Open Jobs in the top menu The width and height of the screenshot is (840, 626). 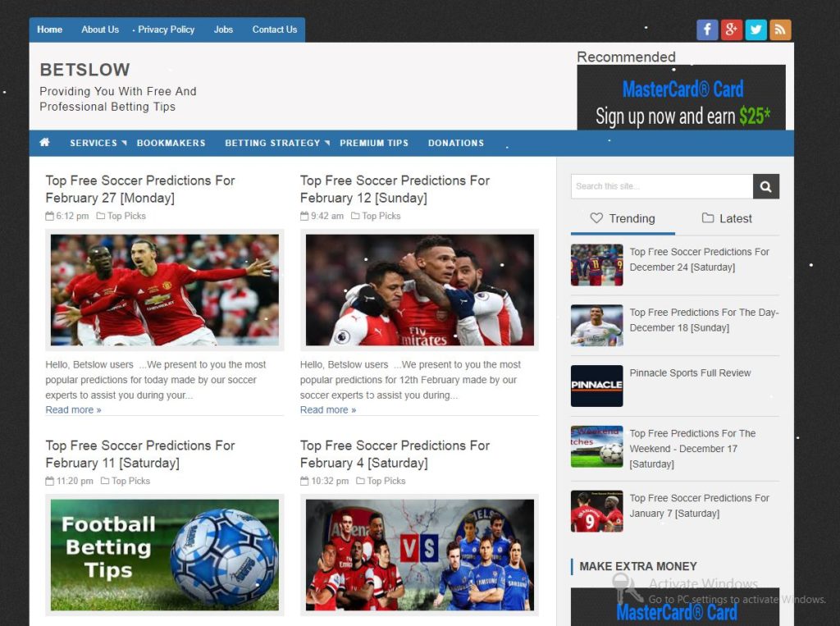coord(223,30)
